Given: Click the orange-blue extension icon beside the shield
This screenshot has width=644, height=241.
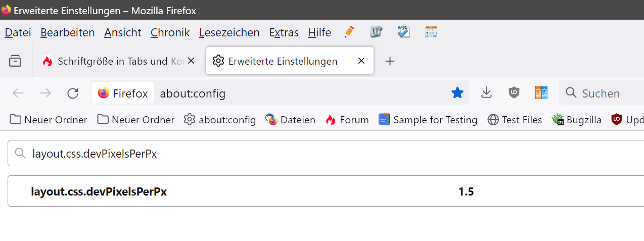Looking at the screenshot, I should (x=541, y=92).
